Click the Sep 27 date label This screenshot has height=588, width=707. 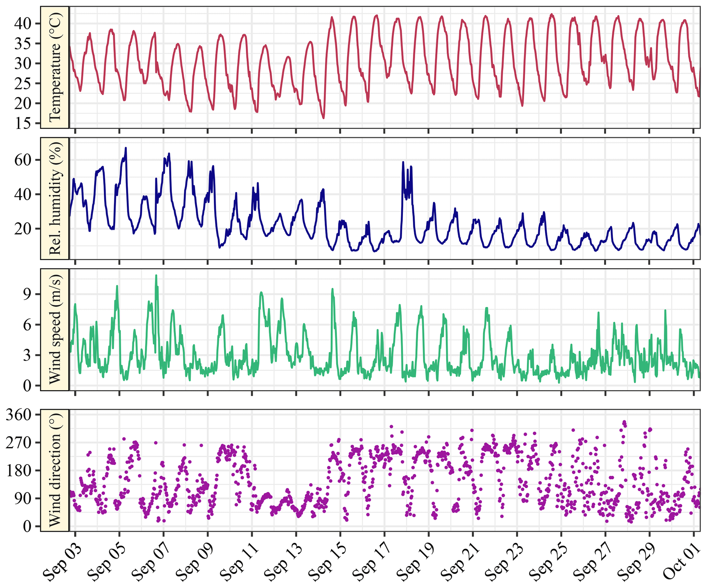coord(592,562)
